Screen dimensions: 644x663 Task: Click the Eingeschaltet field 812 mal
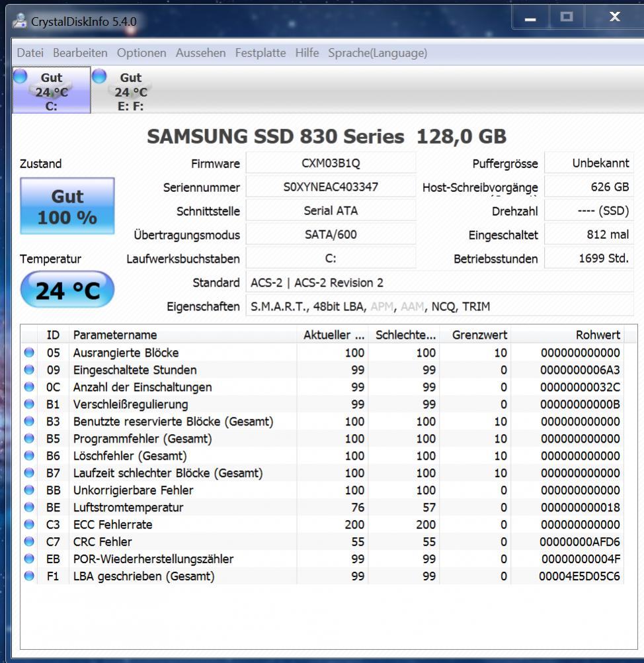tap(589, 234)
